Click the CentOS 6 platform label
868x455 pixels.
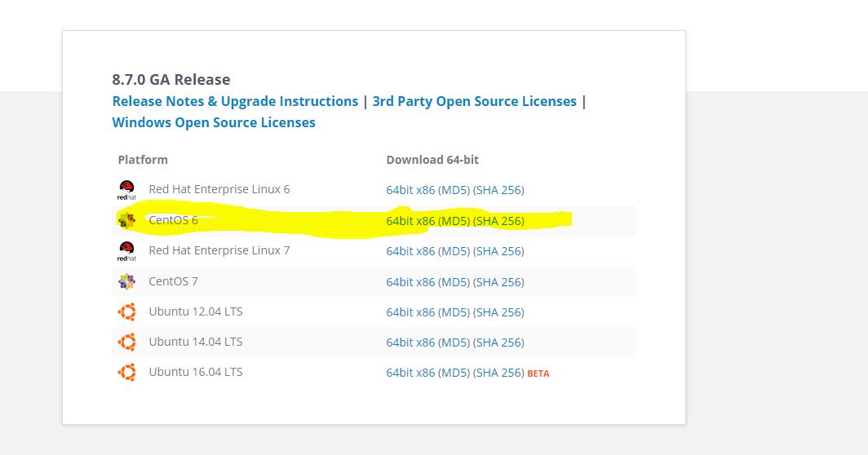[x=173, y=220]
